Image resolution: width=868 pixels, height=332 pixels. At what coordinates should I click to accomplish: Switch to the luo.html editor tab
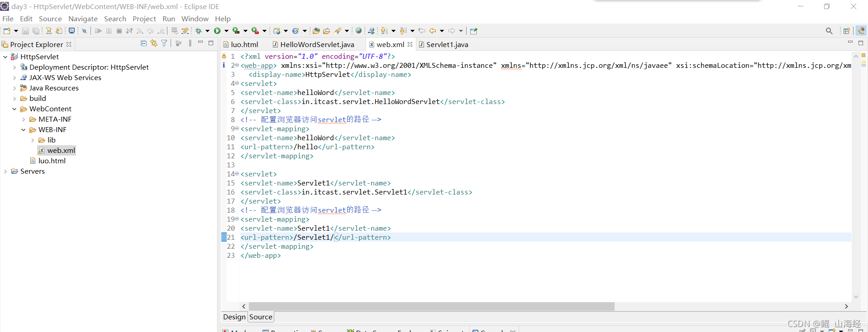click(244, 44)
